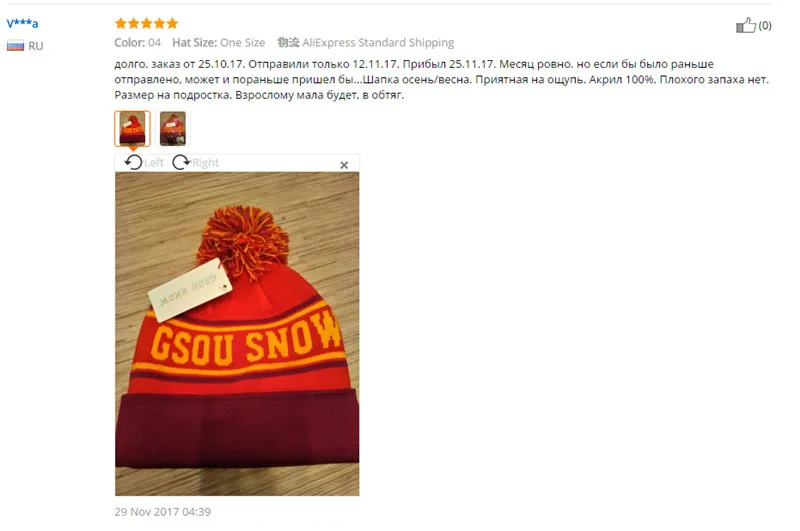Select the first hat photo thumbnail
The width and height of the screenshot is (800, 531).
tap(133, 129)
